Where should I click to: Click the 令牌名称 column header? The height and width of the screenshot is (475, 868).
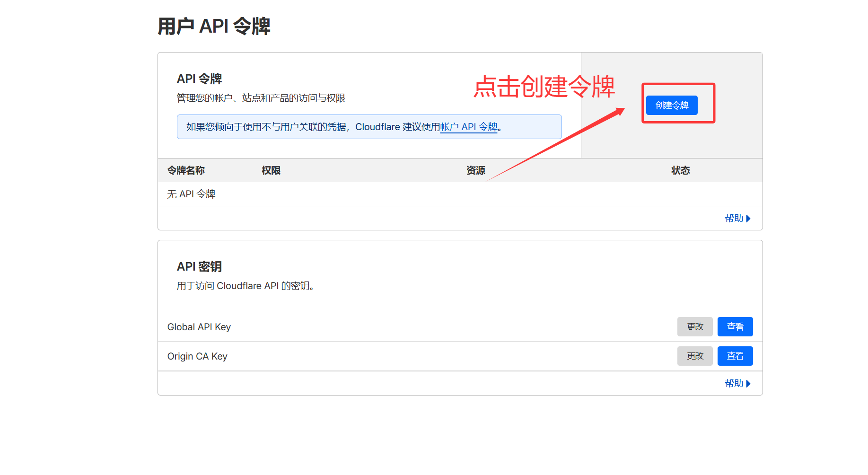186,170
